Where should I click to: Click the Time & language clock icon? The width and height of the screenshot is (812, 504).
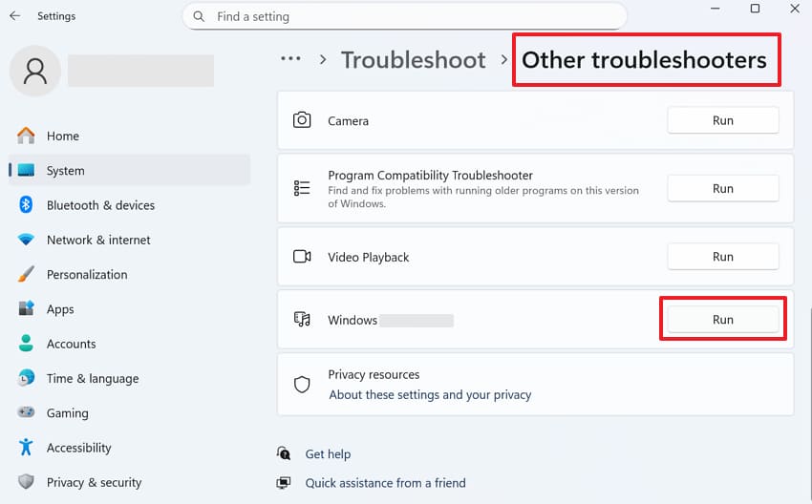[26, 378]
